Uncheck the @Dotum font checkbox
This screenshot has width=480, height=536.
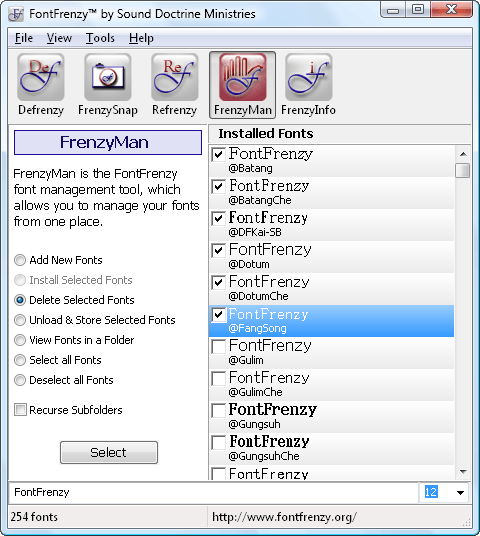(x=218, y=251)
